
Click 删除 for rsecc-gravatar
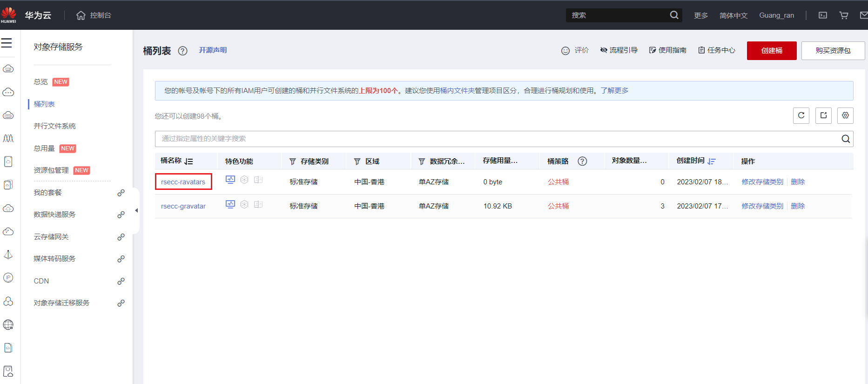tap(798, 206)
